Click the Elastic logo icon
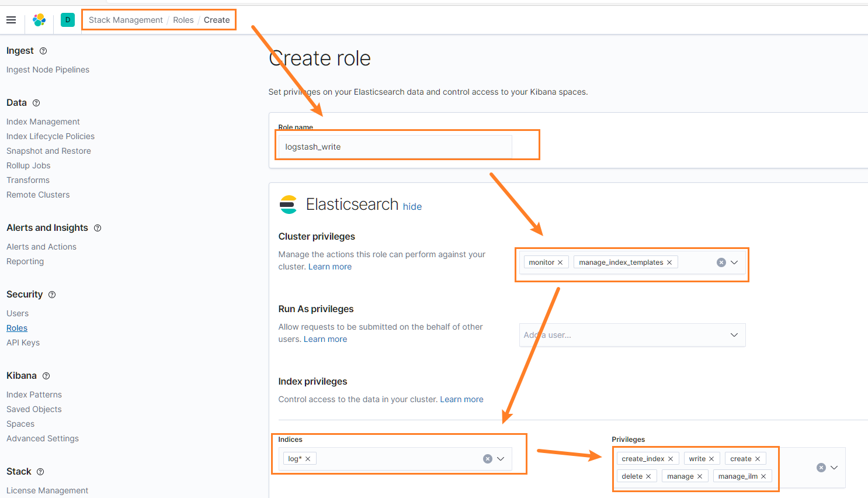Screen dimensions: 868x498 39,20
